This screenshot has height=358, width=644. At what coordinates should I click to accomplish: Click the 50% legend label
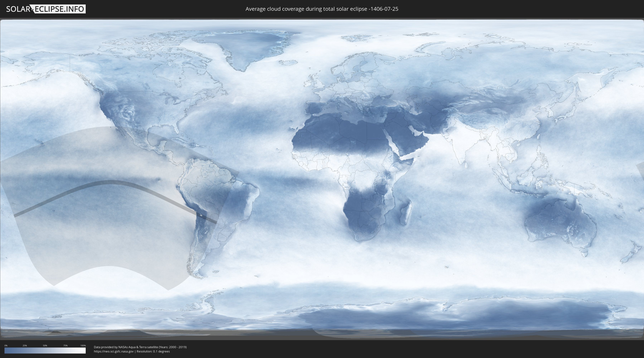(x=45, y=345)
